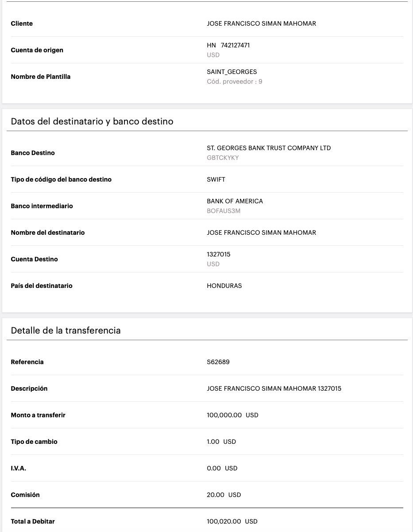413x532 pixels.
Task: Click the description text ending in 1327015
Action: (274, 388)
